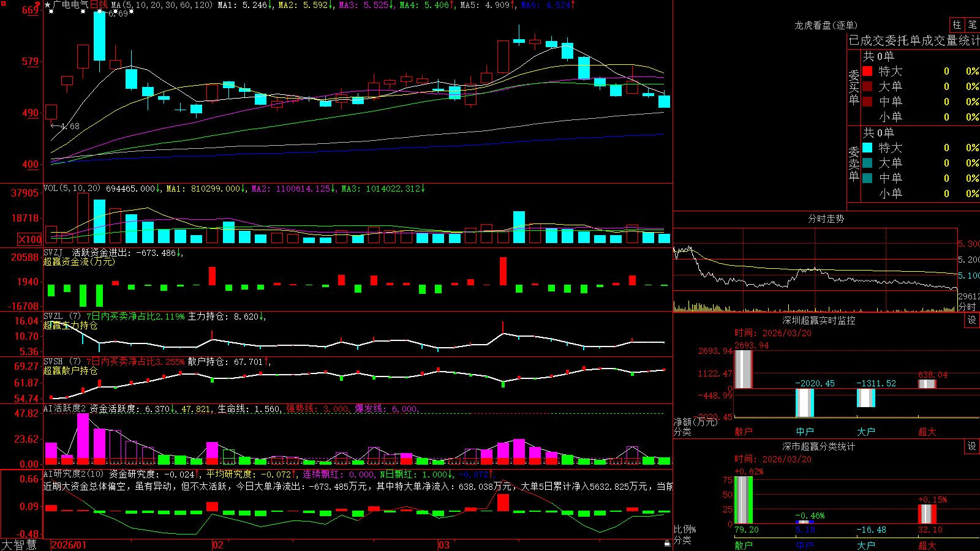
Task: Click the 已成交委托单成交量统计 header
Action: [914, 40]
